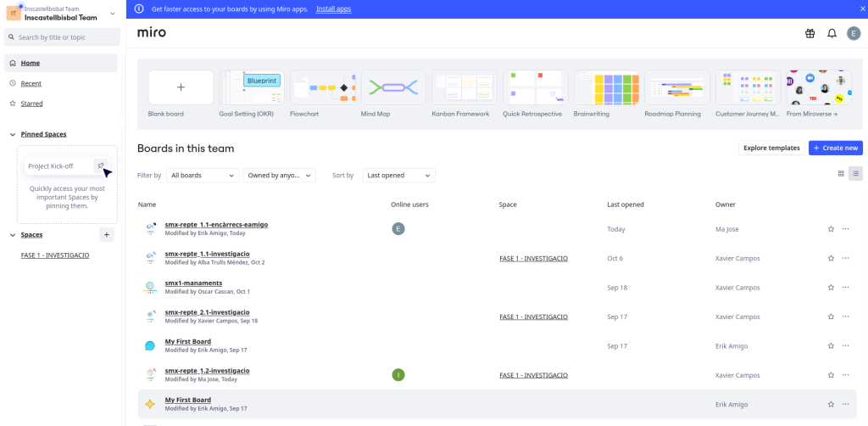Add a new space with plus icon
The image size is (868, 426).
107,235
